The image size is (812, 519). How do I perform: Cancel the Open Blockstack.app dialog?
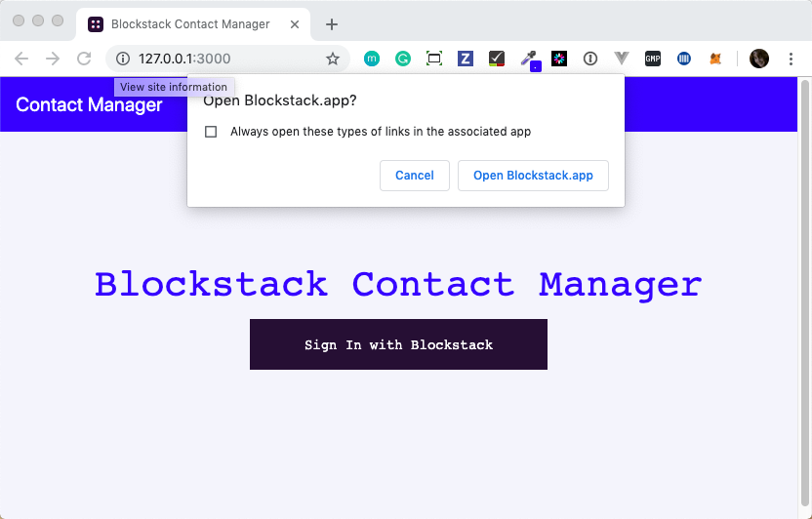415,176
